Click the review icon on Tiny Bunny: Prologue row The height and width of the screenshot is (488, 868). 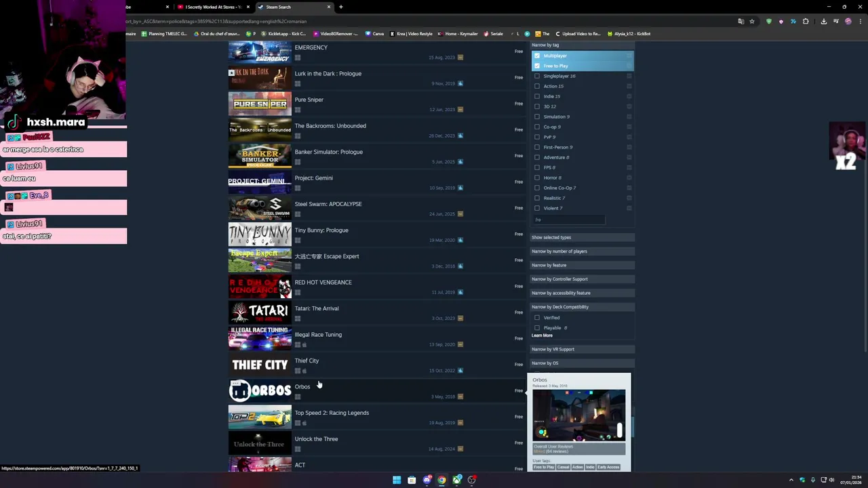point(460,240)
